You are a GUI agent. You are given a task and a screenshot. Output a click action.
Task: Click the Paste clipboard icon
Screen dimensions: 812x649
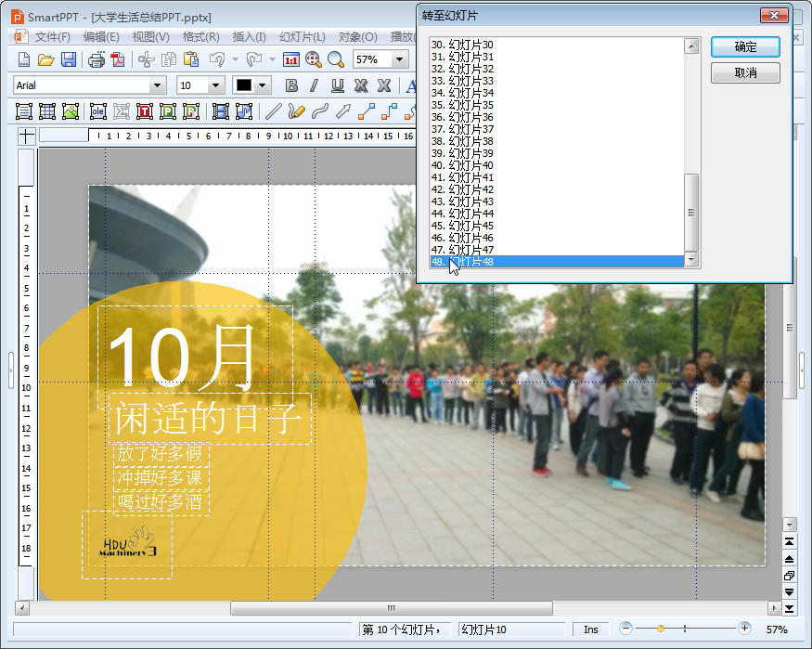[x=191, y=59]
